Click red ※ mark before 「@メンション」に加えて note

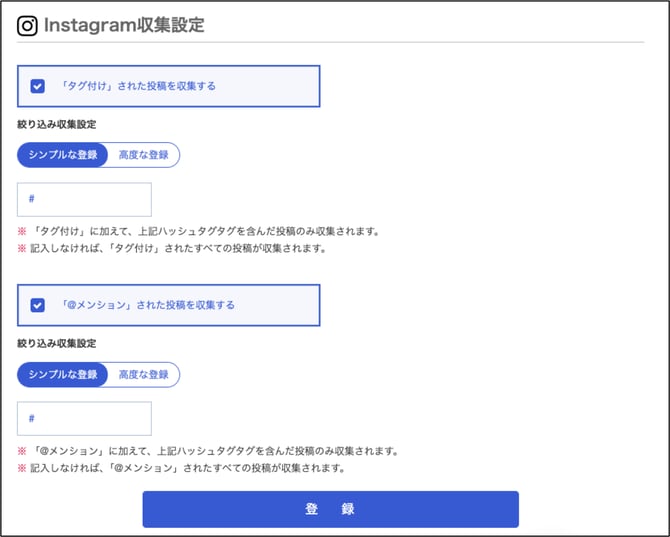tap(22, 451)
